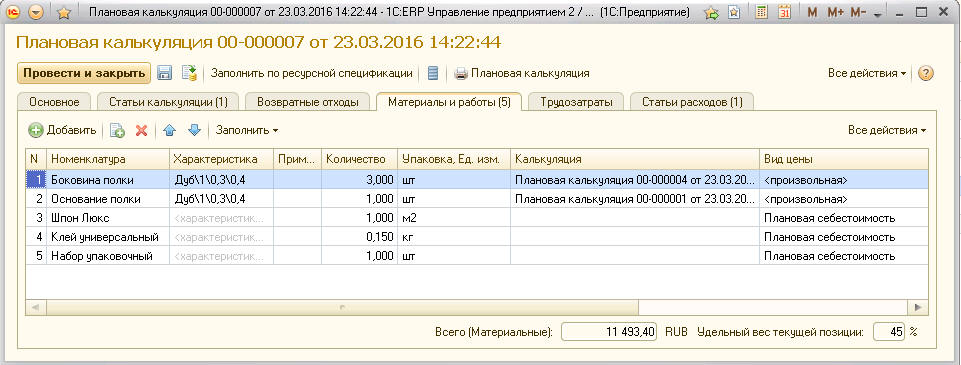Click Калькуляция column header

635,159
